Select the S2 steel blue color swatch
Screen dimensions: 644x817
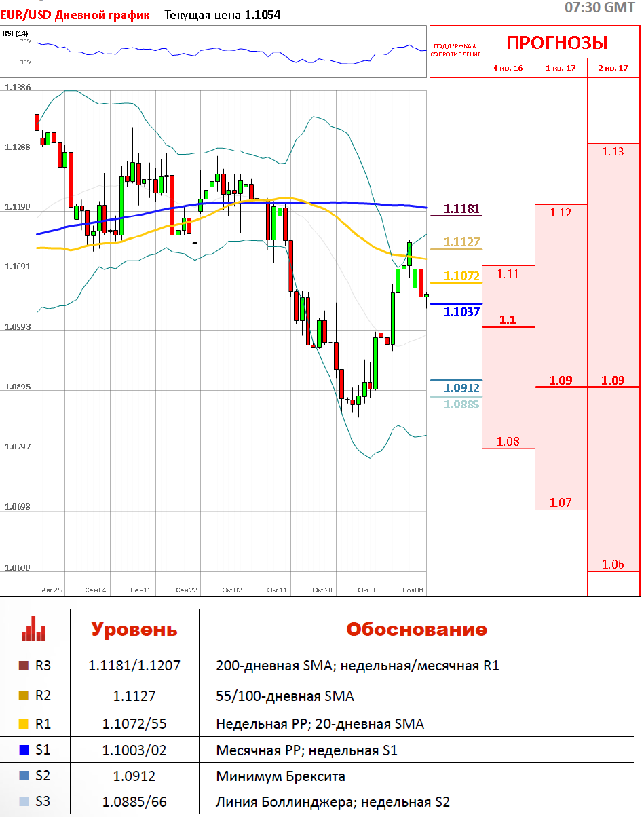coord(23,776)
